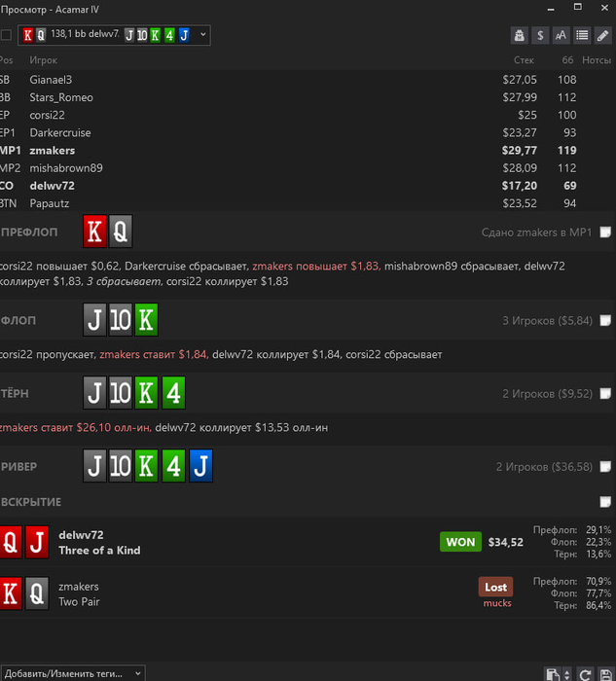Click the '66' column header
This screenshot has height=681, width=616.
[567, 60]
